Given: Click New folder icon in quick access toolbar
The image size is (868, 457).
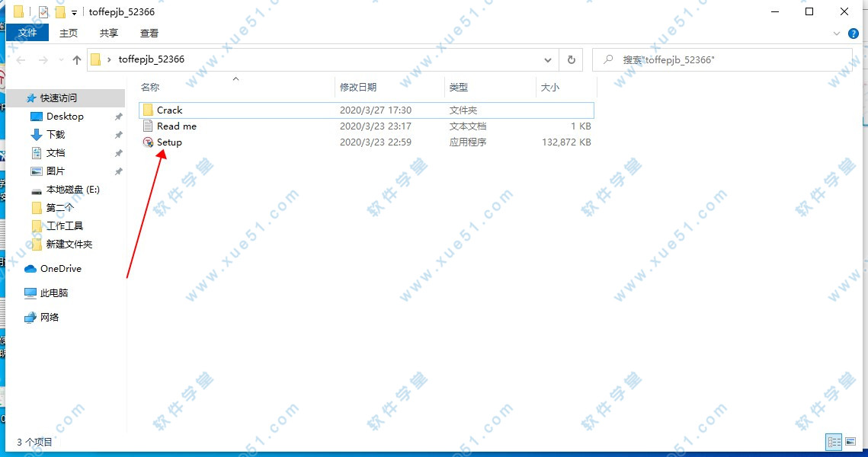Looking at the screenshot, I should [60, 11].
